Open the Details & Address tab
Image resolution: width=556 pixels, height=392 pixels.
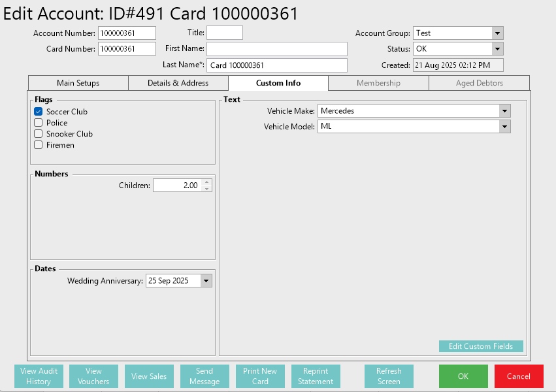pos(178,83)
